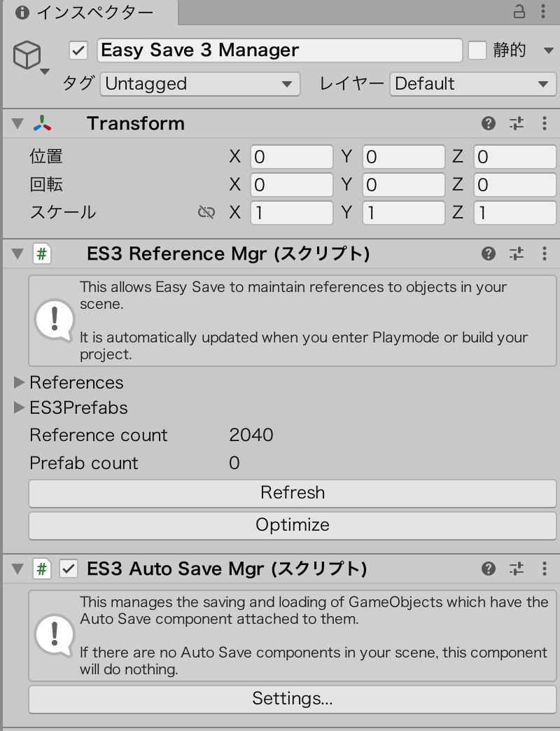Open ES3 Reference Mgr context menu

[x=545, y=253]
